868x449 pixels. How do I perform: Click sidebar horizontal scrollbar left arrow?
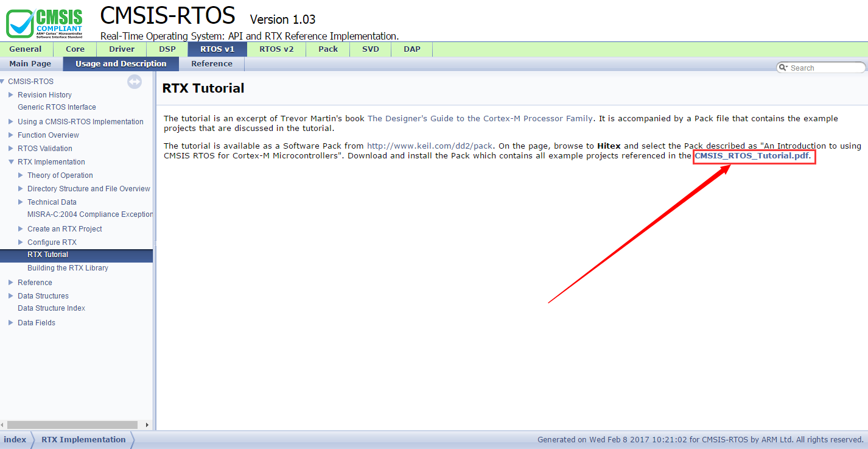coord(3,425)
